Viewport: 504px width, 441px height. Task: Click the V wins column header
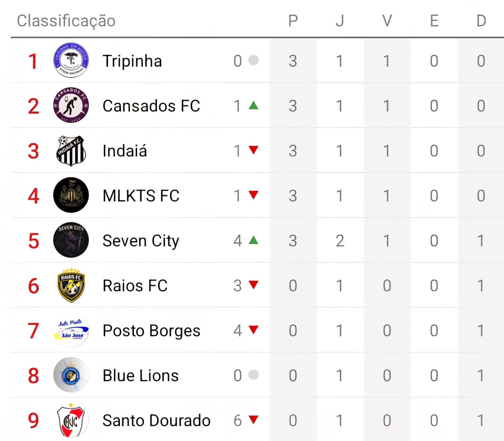387,21
